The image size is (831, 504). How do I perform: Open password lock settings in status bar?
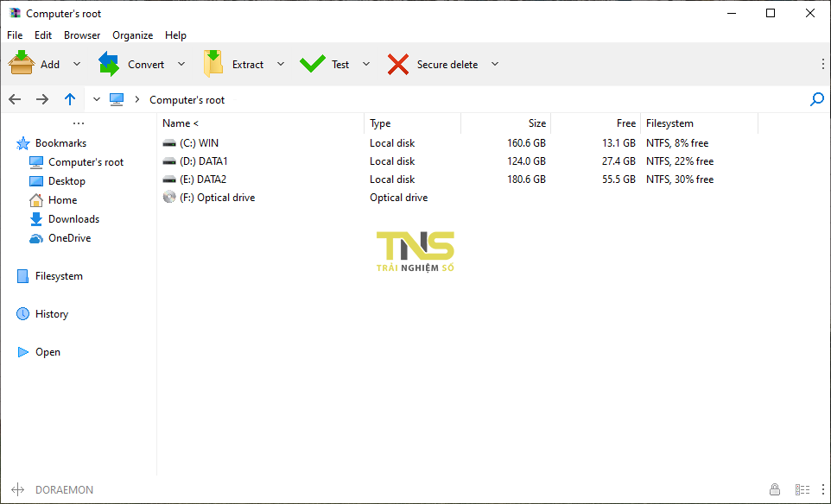click(x=775, y=489)
